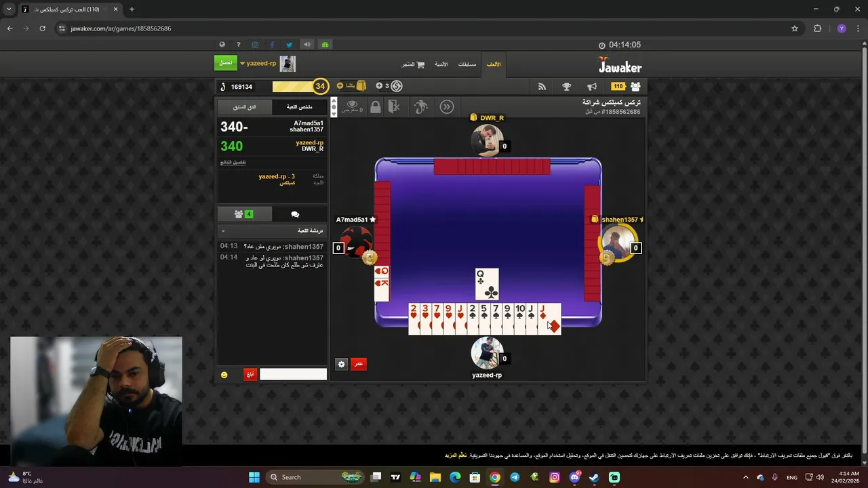Open Windows Start menu
This screenshot has width=868, height=488.
tap(254, 477)
